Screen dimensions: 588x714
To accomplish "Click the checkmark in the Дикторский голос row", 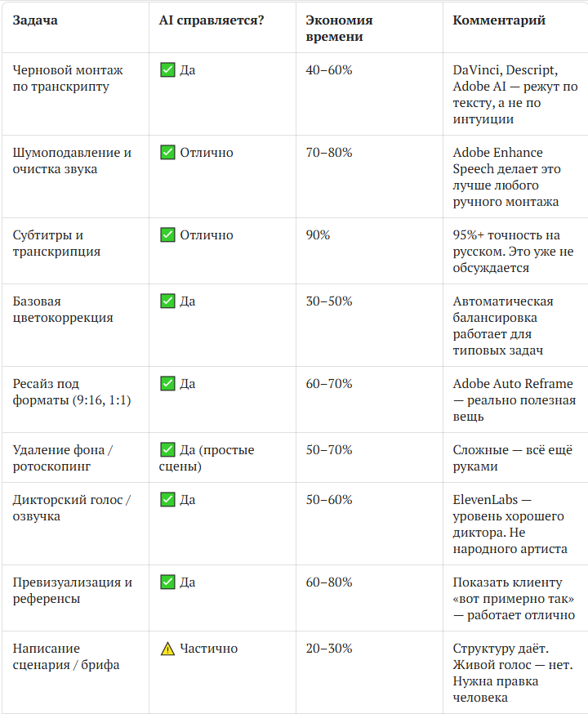I will click(167, 499).
